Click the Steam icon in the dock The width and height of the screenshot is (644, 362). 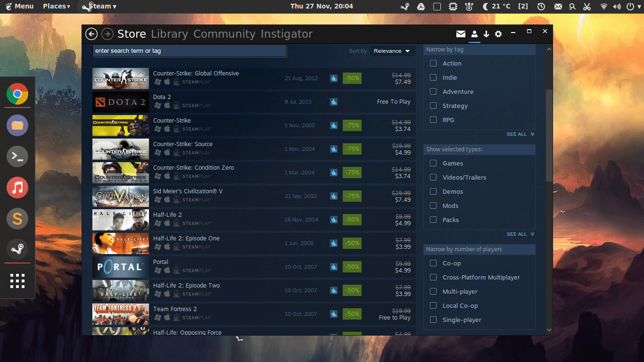pos(17,250)
